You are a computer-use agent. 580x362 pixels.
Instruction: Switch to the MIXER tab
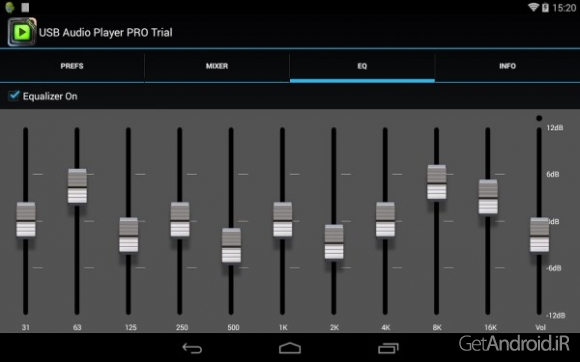(x=217, y=66)
